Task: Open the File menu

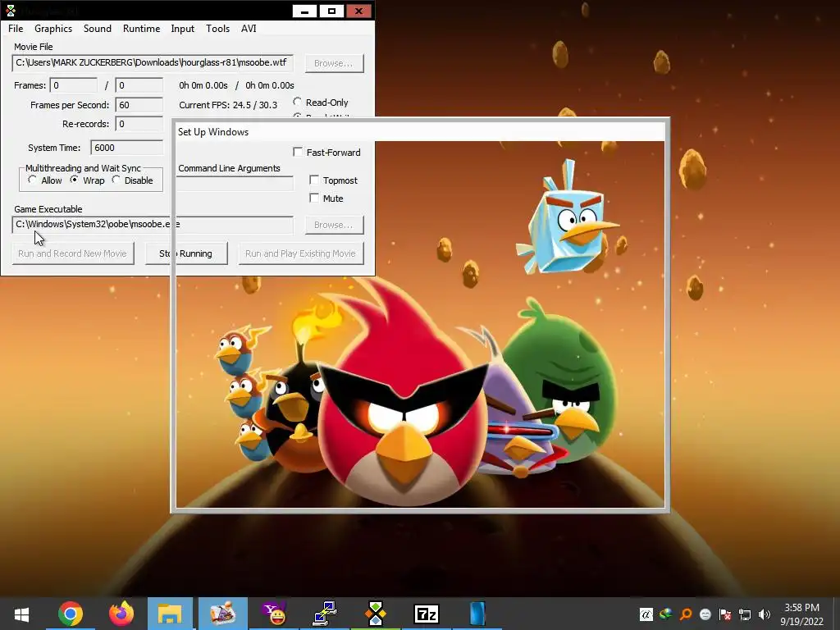Action: (x=16, y=29)
